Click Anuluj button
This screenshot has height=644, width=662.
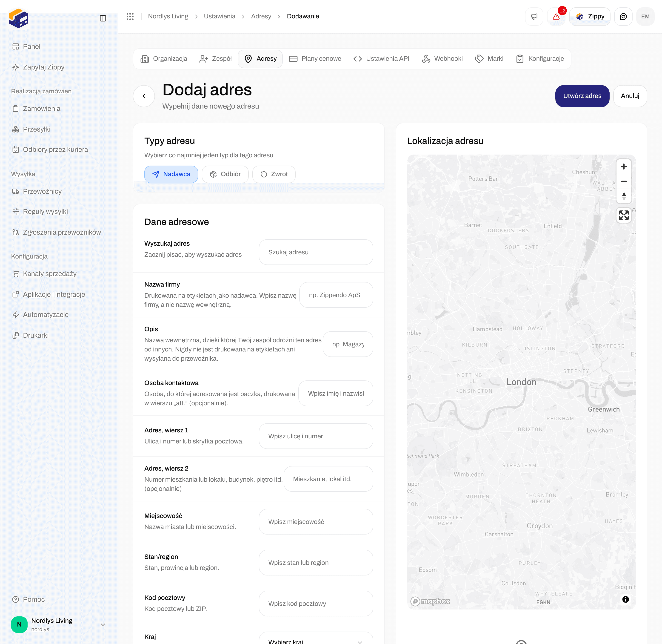(x=630, y=96)
